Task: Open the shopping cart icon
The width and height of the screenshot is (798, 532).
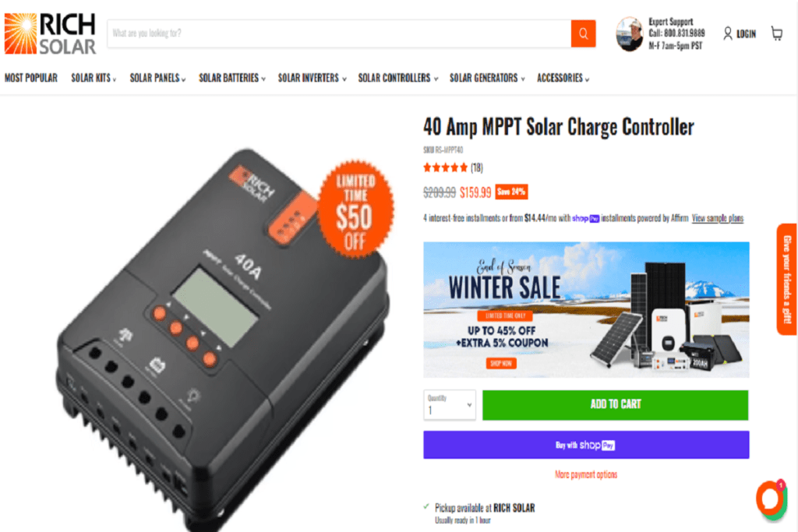Action: click(x=777, y=33)
